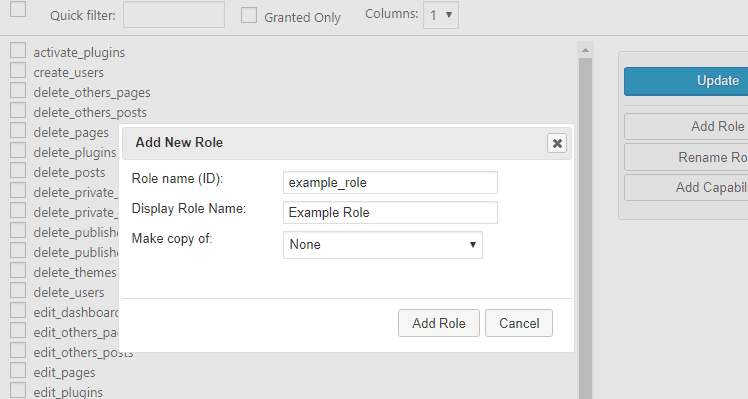Click the delete_users label
Screen dimensions: 748x399
(69, 293)
